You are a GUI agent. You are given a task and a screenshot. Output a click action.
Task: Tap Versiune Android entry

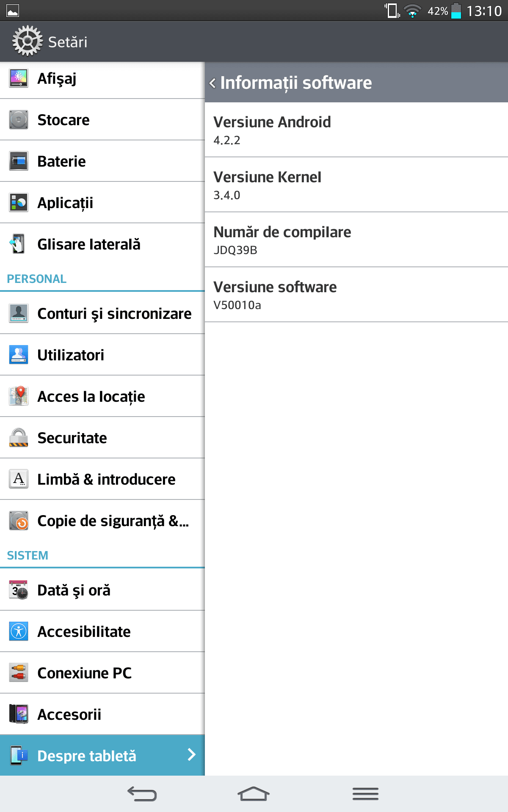click(356, 130)
